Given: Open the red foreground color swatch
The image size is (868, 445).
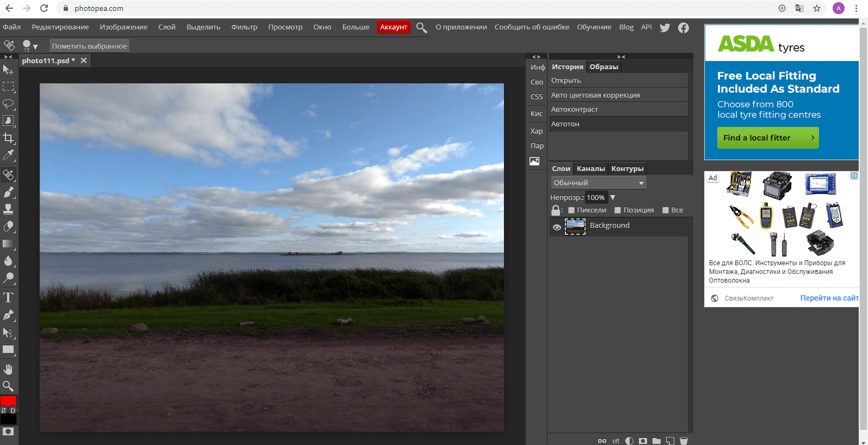Looking at the screenshot, I should click(x=8, y=401).
